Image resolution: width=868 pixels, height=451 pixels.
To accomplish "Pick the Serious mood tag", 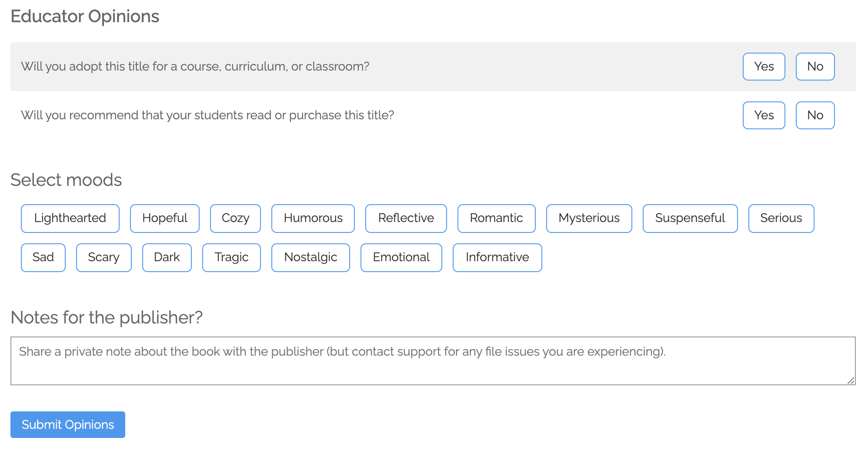I will (781, 219).
